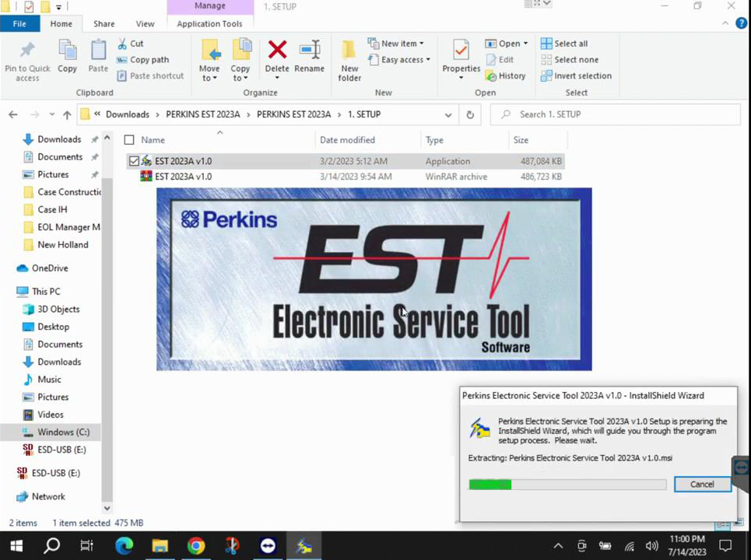
Task: Open the notification center icon
Action: coord(725,546)
